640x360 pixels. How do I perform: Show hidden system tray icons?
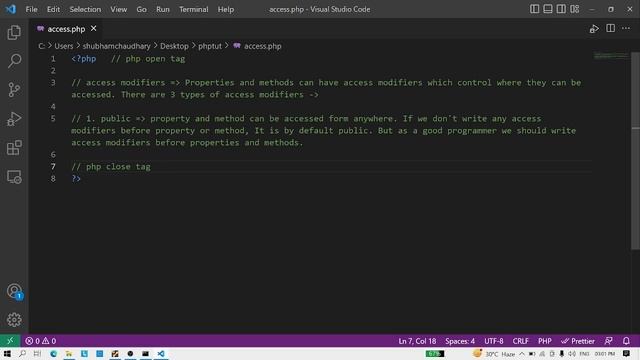(x=522, y=354)
